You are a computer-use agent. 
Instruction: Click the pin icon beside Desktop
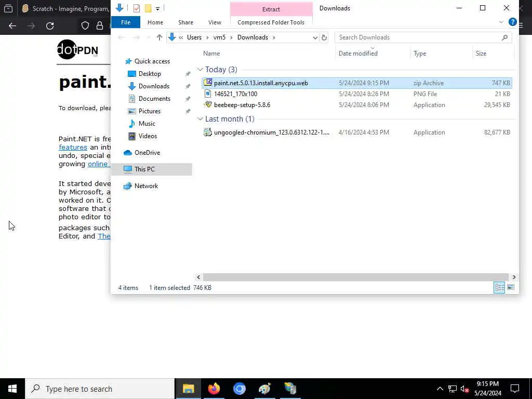coord(188,74)
